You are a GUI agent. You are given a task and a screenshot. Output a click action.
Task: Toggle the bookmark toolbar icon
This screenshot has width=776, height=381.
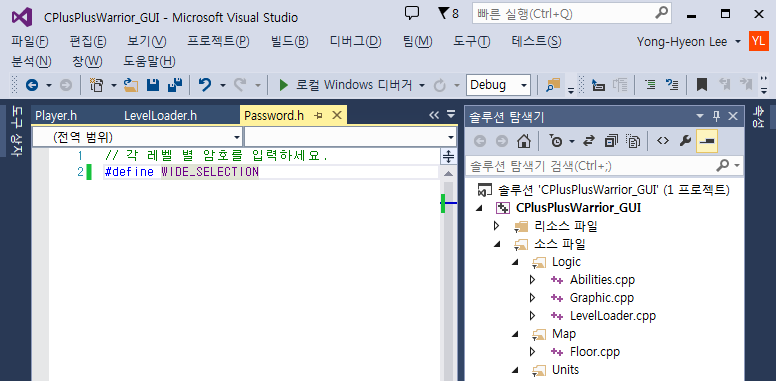tap(701, 85)
